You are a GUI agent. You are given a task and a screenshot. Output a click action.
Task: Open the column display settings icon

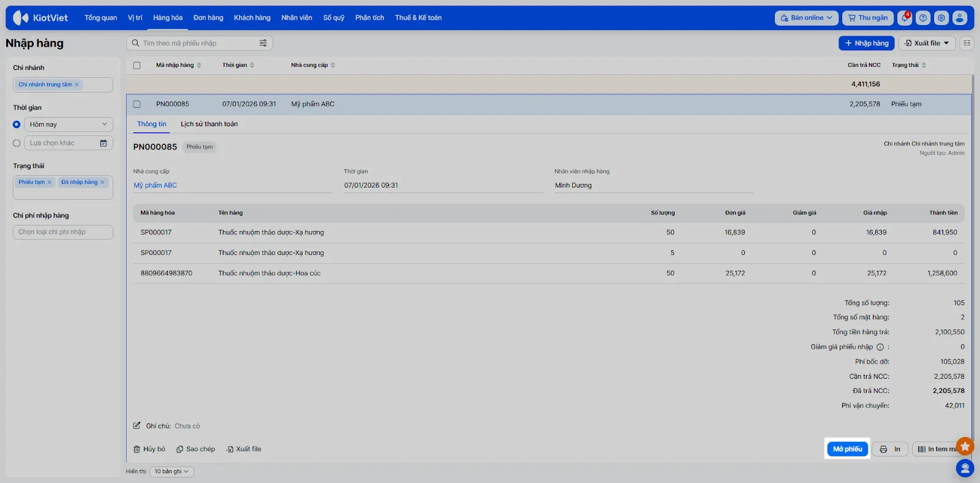[967, 43]
